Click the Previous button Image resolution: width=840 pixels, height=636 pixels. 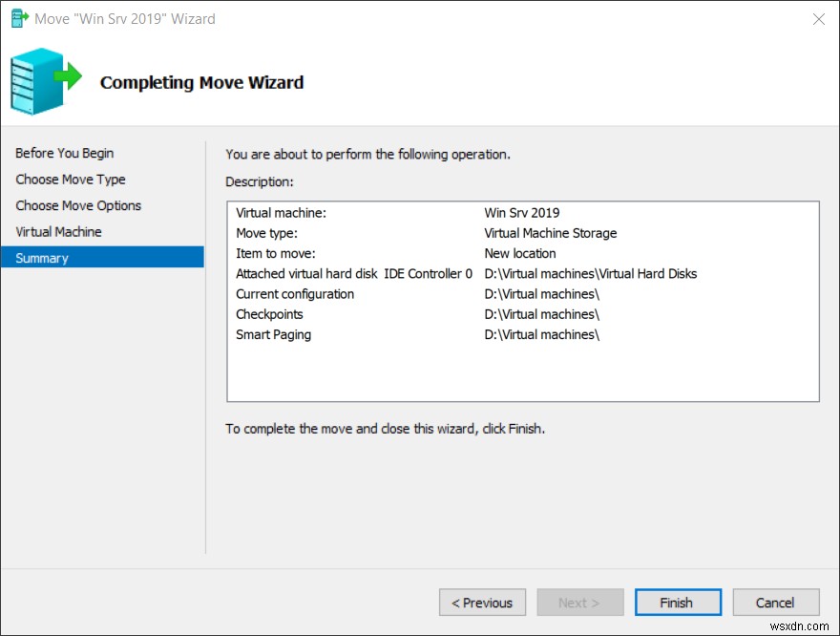coord(482,602)
